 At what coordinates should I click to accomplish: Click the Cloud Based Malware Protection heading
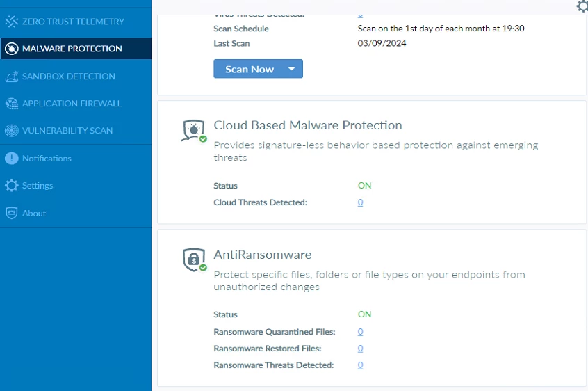[x=308, y=125]
